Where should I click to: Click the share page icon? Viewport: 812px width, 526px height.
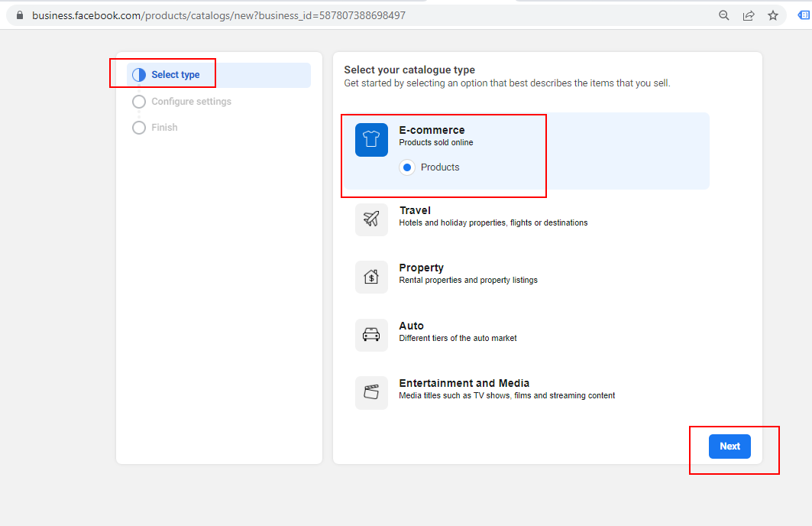coord(749,15)
